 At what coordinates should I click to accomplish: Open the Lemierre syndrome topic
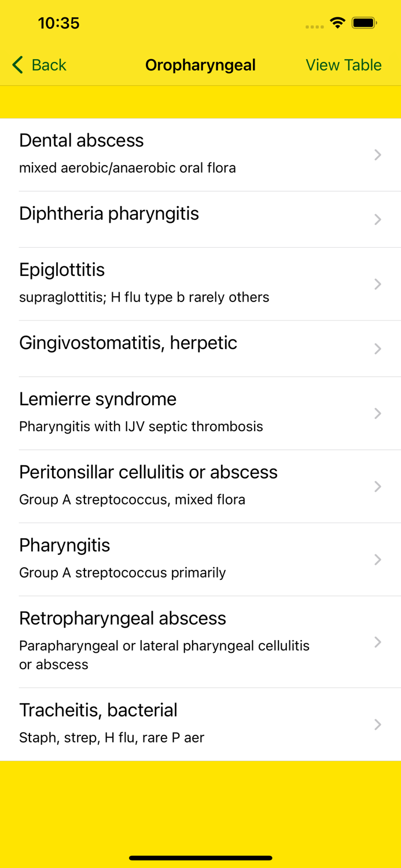[141, 412]
